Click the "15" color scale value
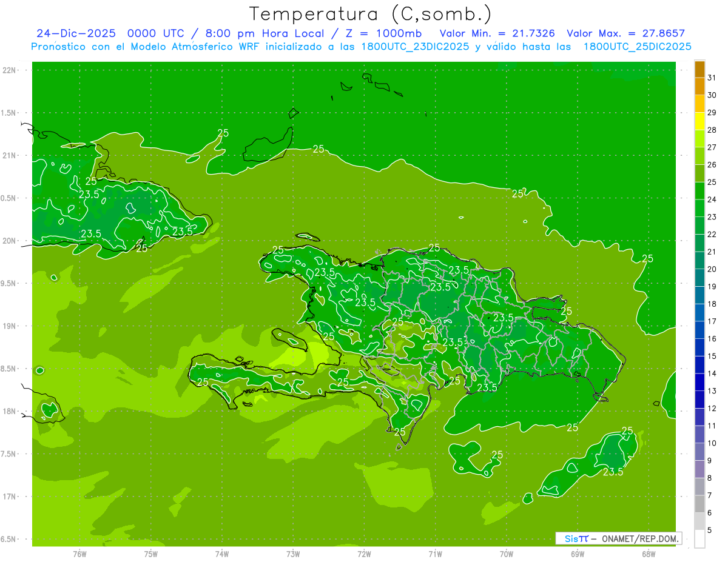728x562 pixels. pos(712,356)
